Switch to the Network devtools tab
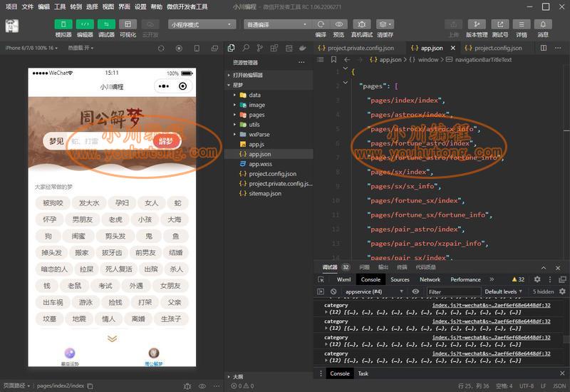The image size is (570, 392). click(430, 279)
